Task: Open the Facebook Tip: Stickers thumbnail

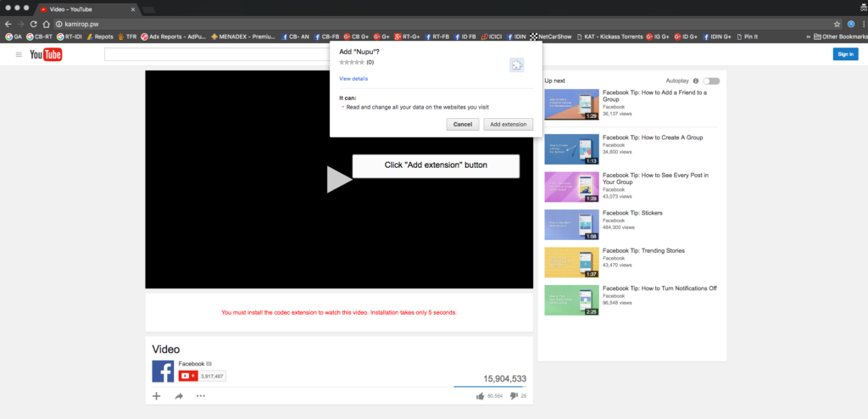Action: pyautogui.click(x=572, y=225)
